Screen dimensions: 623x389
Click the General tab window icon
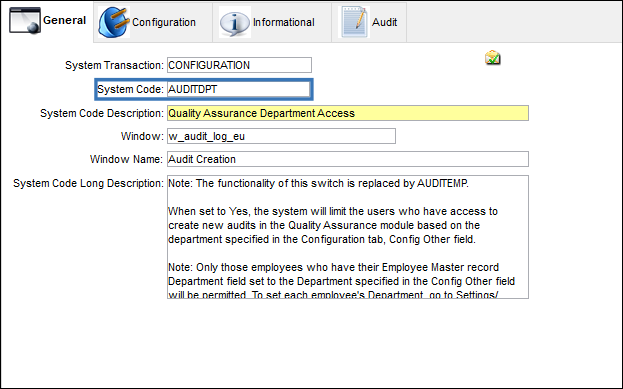coord(25,21)
